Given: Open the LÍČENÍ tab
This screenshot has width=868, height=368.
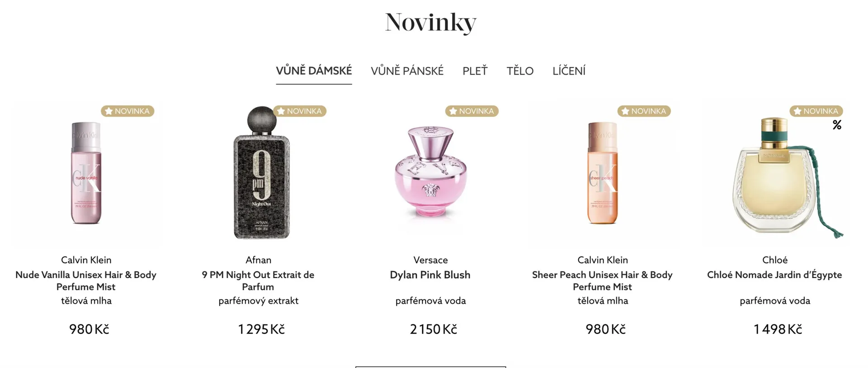Looking at the screenshot, I should pyautogui.click(x=569, y=71).
